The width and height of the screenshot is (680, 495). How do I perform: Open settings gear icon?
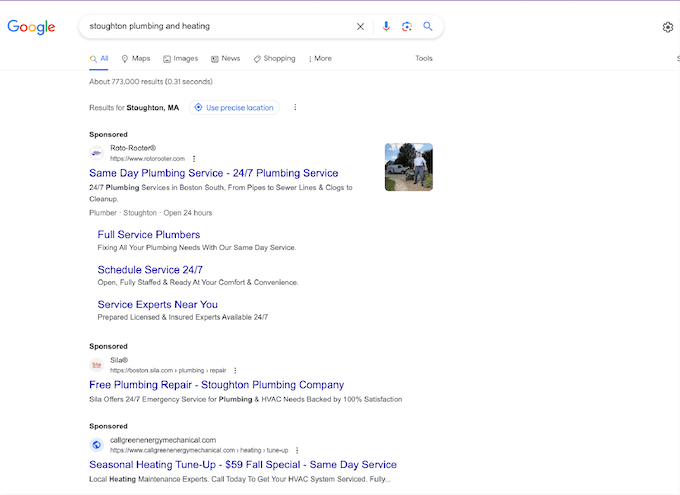668,27
